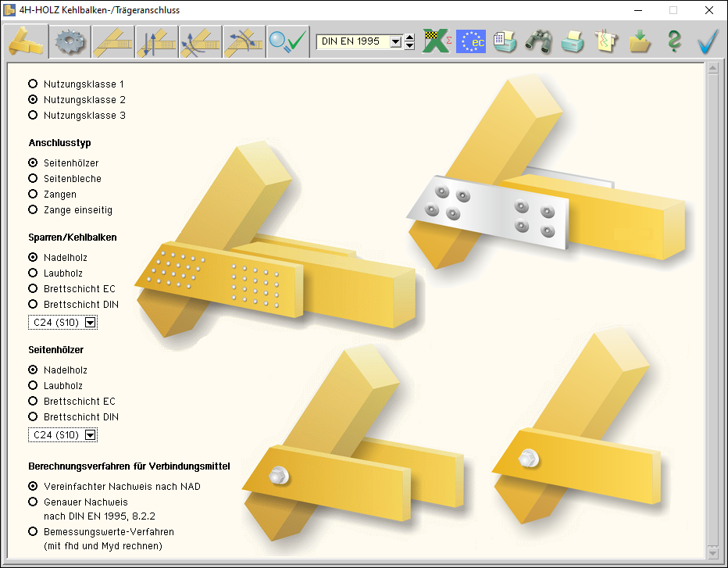
Task: Open help with the question mark icon
Action: 674,41
